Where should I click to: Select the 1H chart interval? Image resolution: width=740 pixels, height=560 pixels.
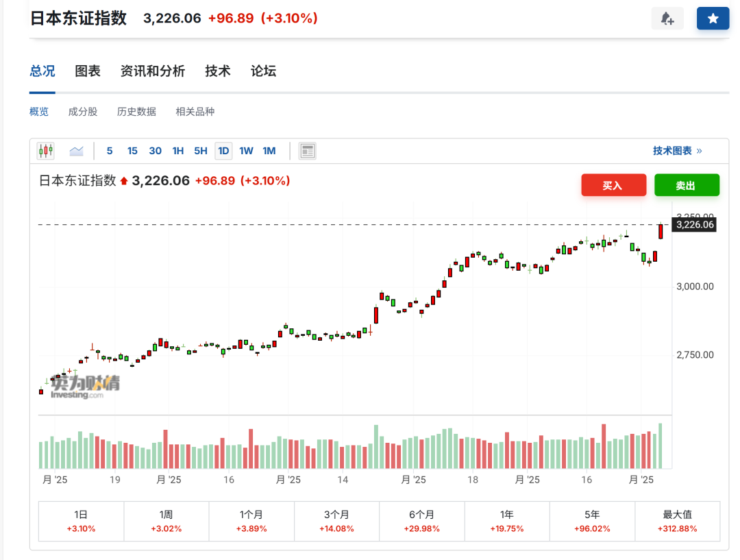[178, 151]
